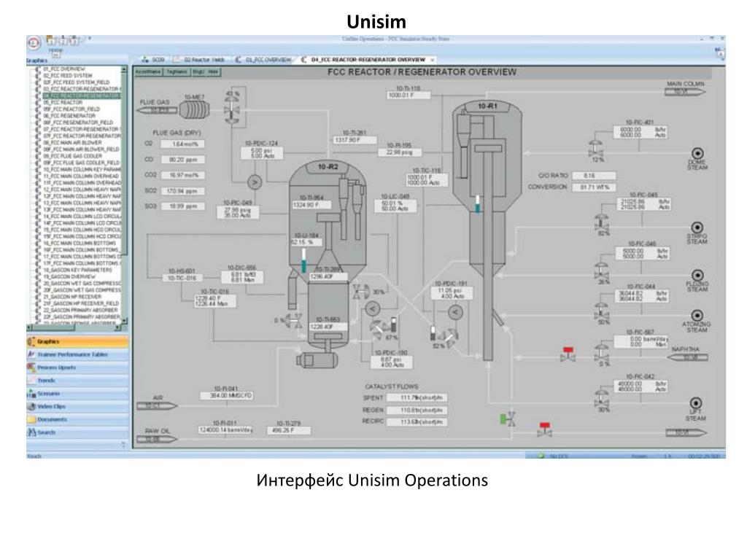Click the fluidizing steam control valve at 26%
The image size is (747, 560).
pos(602,271)
